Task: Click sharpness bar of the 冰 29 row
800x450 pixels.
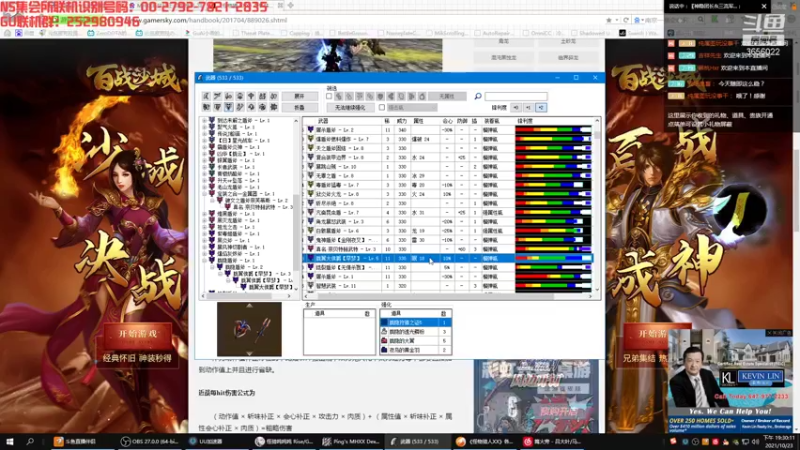Action: point(553,176)
